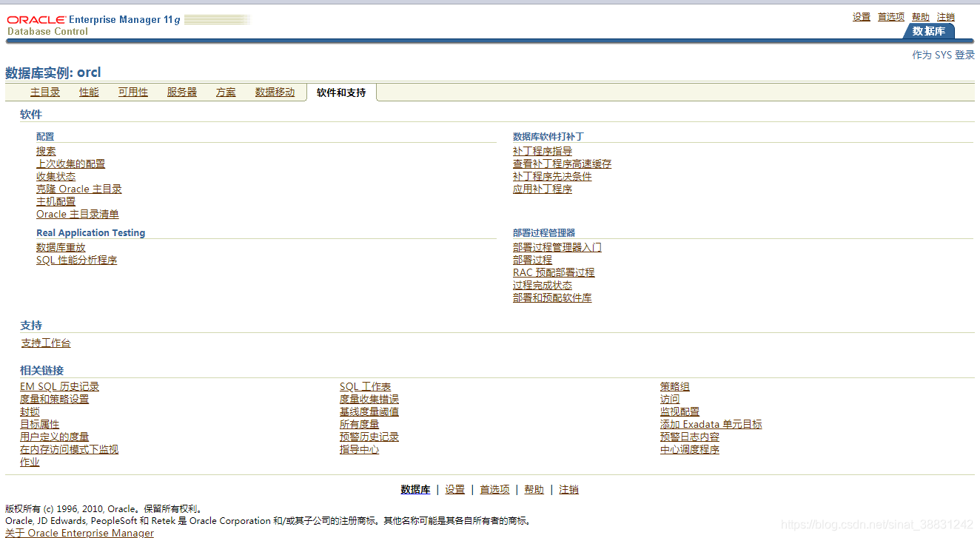The height and width of the screenshot is (538, 980).
Task: Click 注销 in the top header
Action: (946, 17)
